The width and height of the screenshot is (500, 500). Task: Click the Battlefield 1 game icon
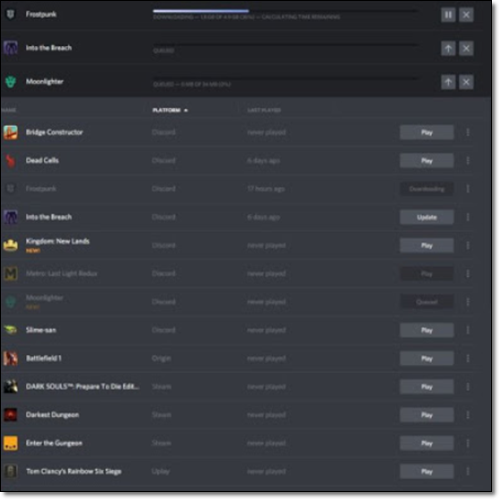point(11,358)
